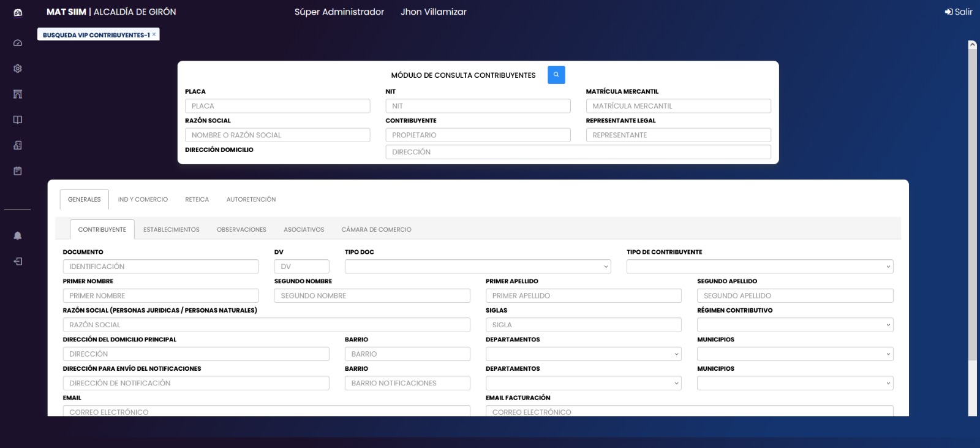Open the Establecimientos sub-tab
Image resolution: width=980 pixels, height=448 pixels.
point(171,230)
